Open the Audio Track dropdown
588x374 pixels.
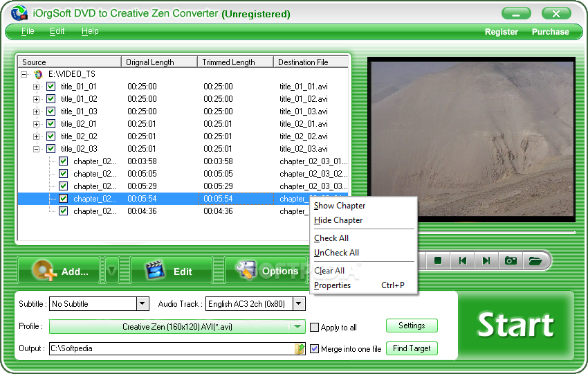(299, 303)
